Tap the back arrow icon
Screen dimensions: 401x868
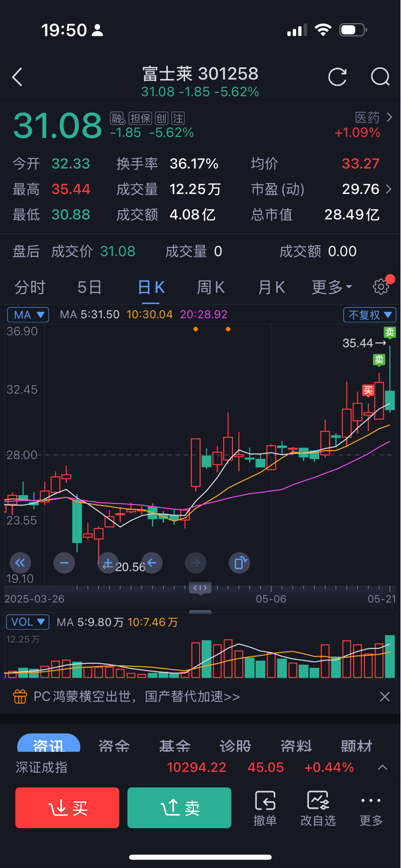(x=17, y=77)
